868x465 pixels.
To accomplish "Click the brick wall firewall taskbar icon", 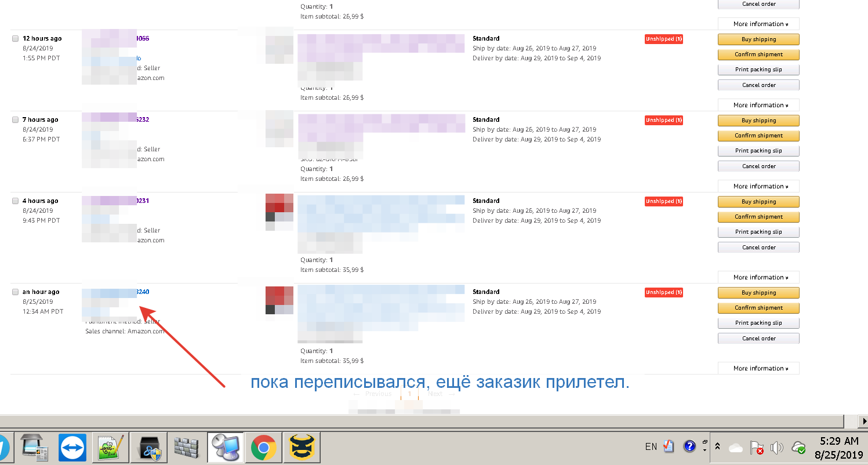I will point(186,448).
